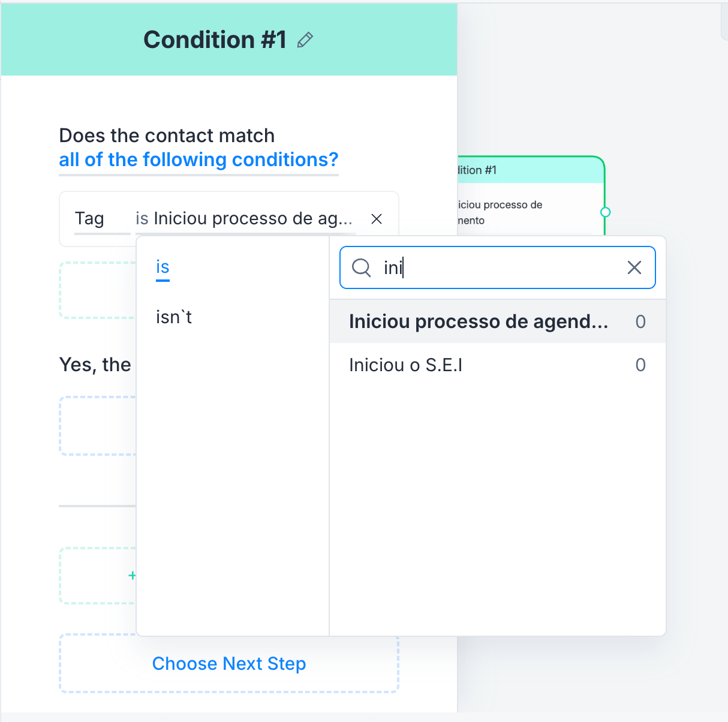Image resolution: width=728 pixels, height=722 pixels.
Task: Open the 'is Iniciou processo de ag...' value dropdown
Action: (x=244, y=219)
